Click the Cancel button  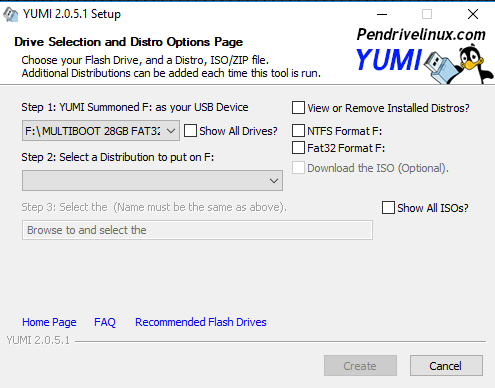446,366
